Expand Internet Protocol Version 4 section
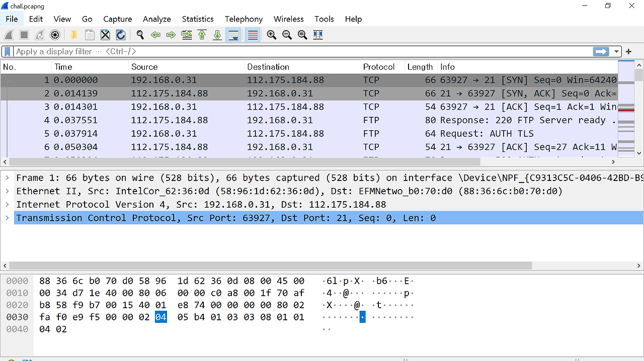 point(7,205)
